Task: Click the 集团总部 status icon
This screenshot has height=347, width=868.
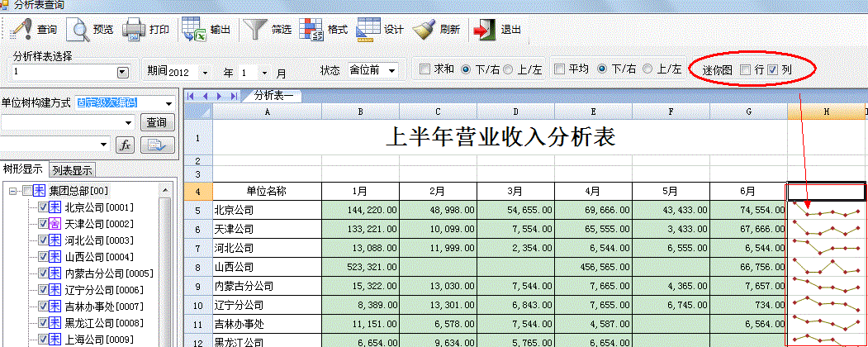Action: (x=40, y=191)
